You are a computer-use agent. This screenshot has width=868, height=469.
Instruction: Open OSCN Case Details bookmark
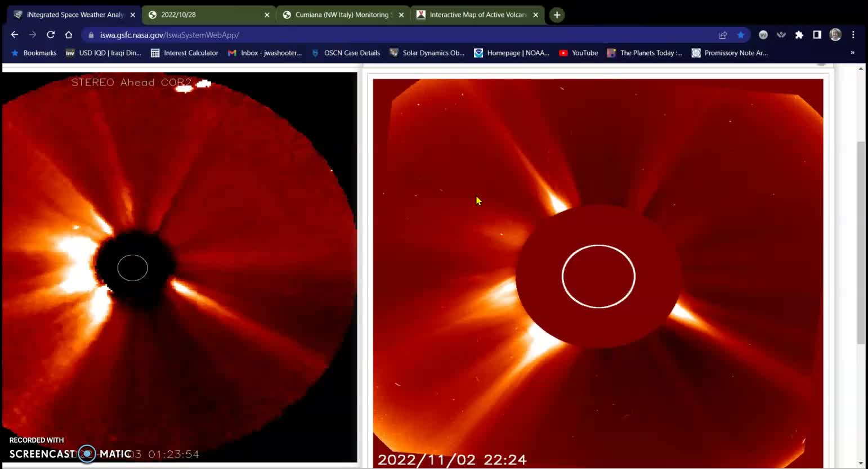[x=346, y=53]
